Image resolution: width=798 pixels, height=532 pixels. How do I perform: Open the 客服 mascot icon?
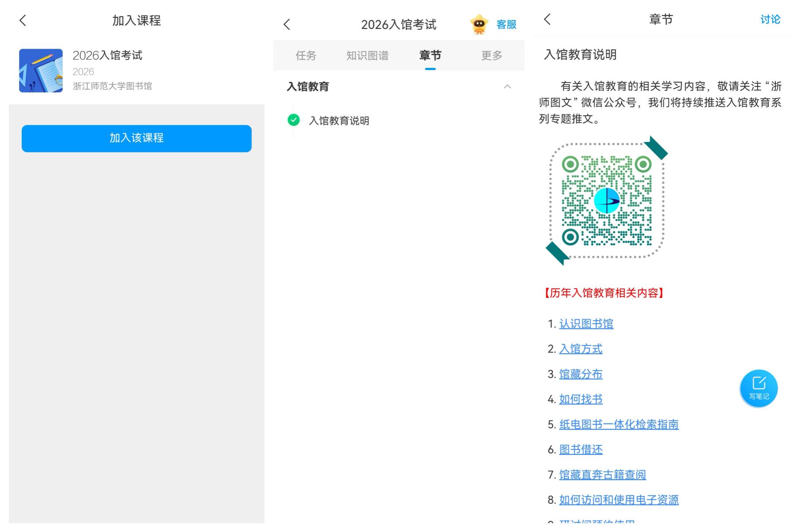[x=479, y=24]
